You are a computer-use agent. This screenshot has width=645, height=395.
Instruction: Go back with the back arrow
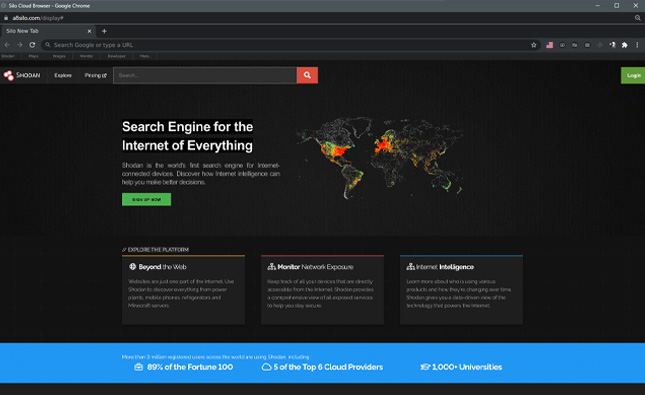[x=7, y=45]
